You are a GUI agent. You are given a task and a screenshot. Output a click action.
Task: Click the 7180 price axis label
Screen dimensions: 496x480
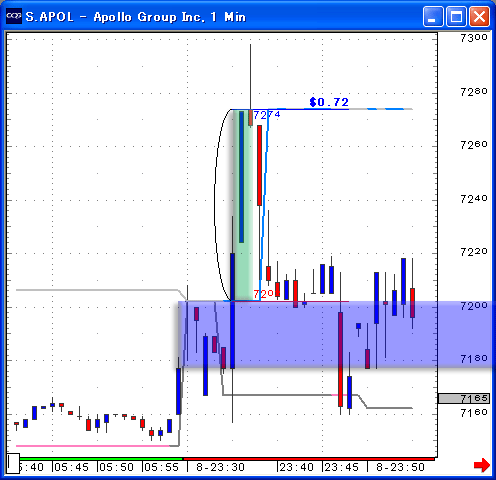[474, 359]
